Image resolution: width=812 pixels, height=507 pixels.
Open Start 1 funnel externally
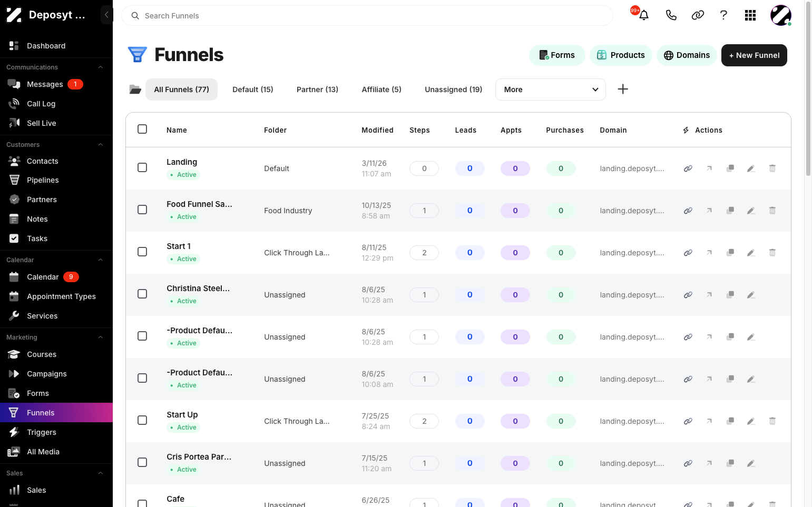click(x=709, y=253)
